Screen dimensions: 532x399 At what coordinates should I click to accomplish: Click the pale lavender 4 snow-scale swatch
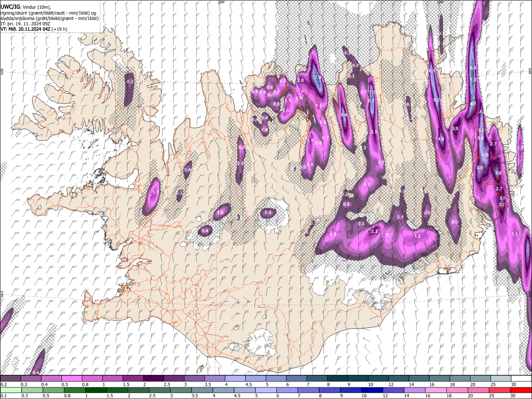235,379
